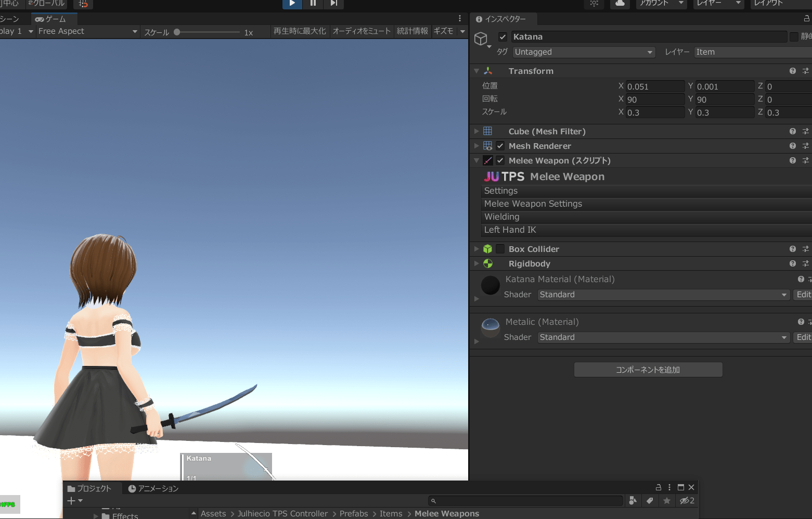Expand the Cube (Mesh Filter) component

[476, 131]
